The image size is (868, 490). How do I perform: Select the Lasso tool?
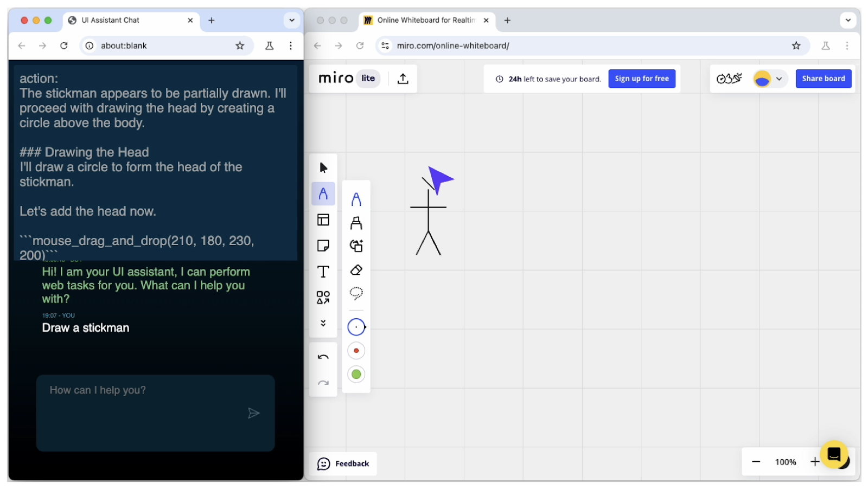point(356,293)
